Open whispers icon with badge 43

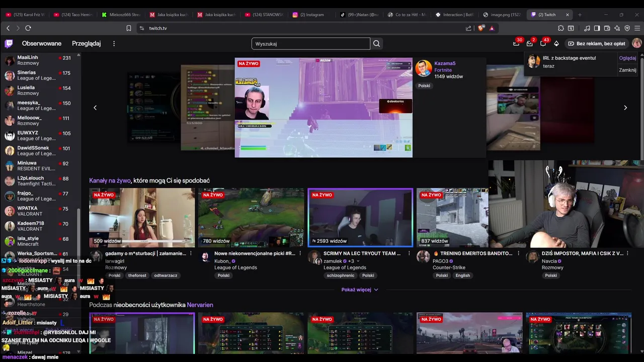point(543,44)
